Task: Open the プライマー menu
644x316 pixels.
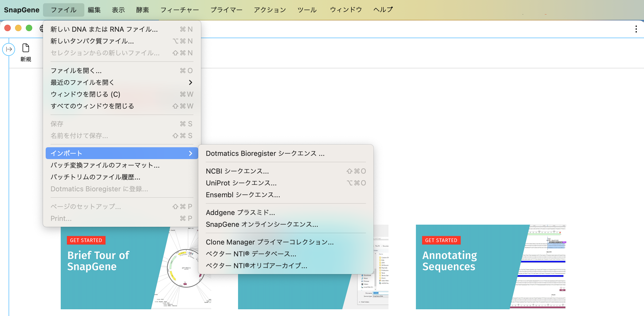Action: coord(226,10)
